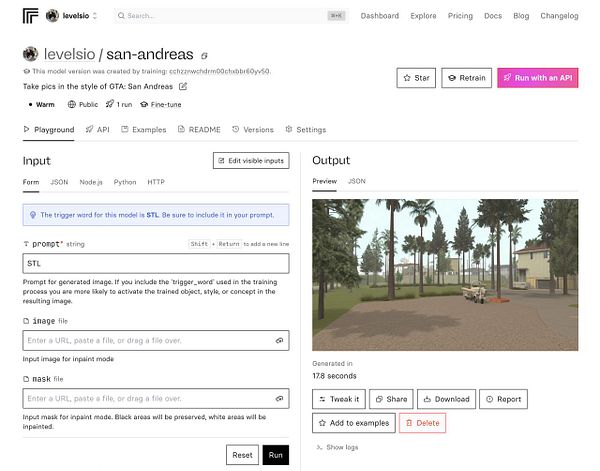Report this output
The image size is (600, 471).
(x=503, y=399)
